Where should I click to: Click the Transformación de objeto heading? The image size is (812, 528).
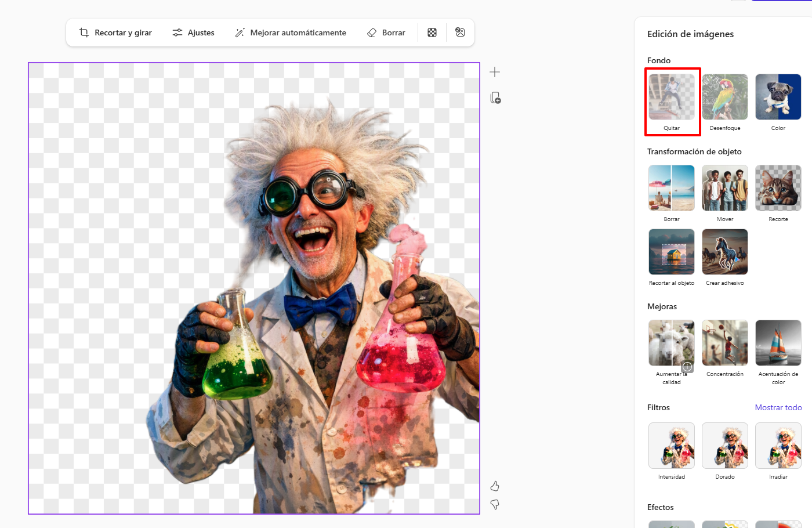[694, 151]
